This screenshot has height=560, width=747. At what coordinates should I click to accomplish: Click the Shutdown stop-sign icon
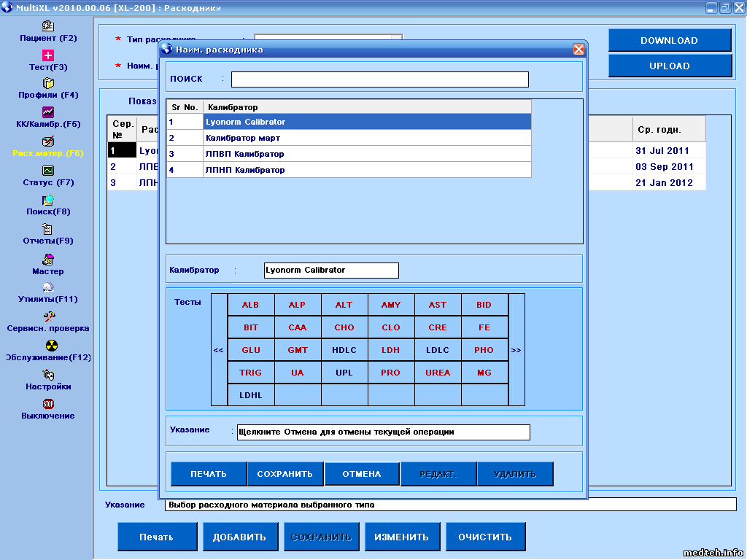[x=48, y=404]
